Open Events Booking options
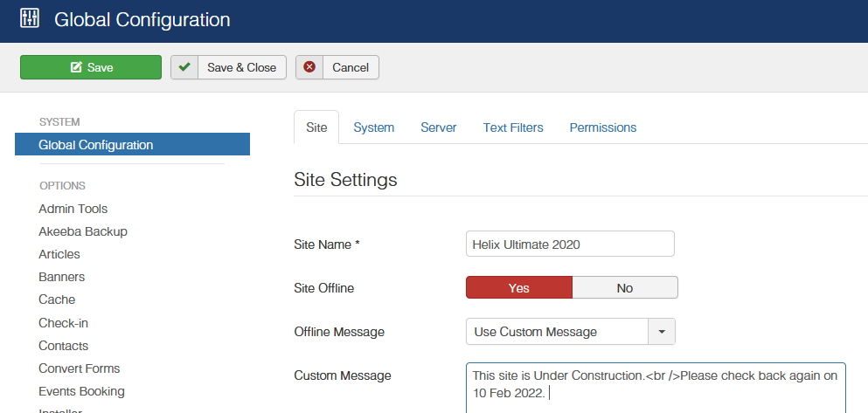This screenshot has width=868, height=413. [81, 391]
